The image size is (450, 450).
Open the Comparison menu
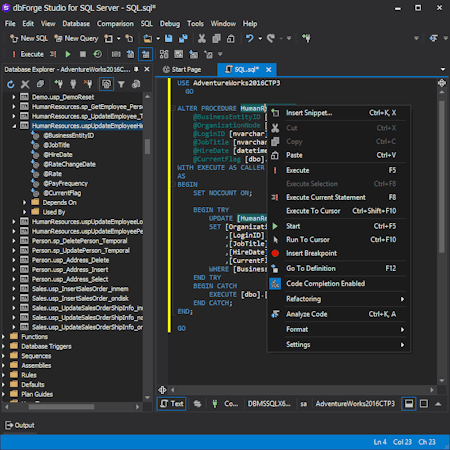pyautogui.click(x=115, y=24)
